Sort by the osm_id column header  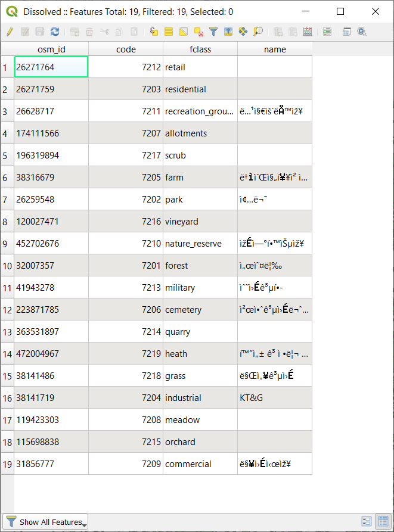pyautogui.click(x=51, y=49)
